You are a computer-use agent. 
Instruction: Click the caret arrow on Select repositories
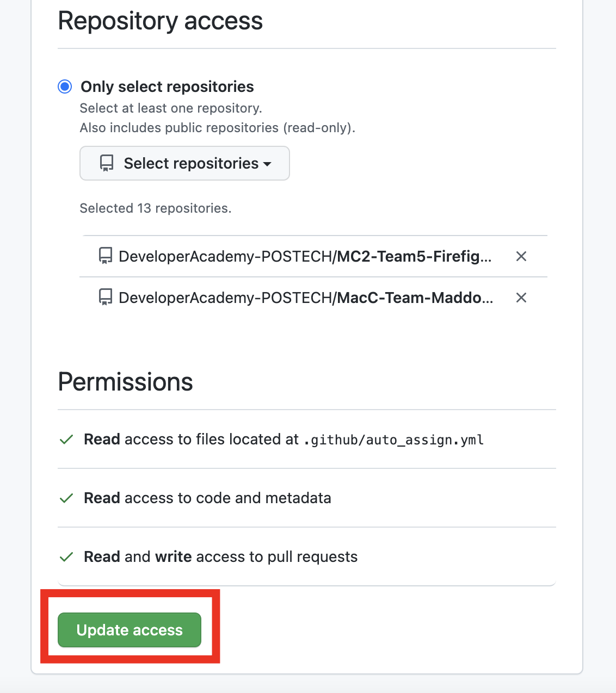(267, 164)
